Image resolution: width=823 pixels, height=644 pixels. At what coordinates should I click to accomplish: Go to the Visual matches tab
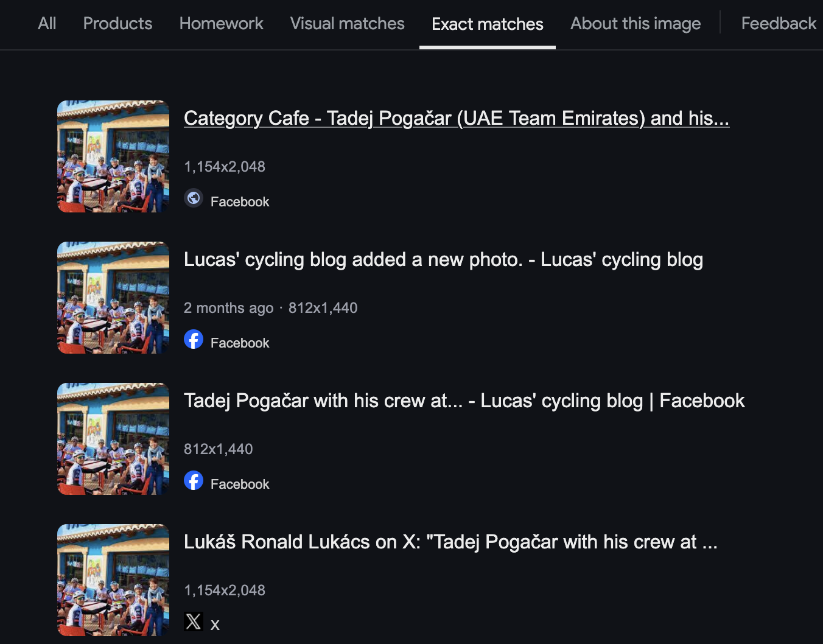[347, 24]
